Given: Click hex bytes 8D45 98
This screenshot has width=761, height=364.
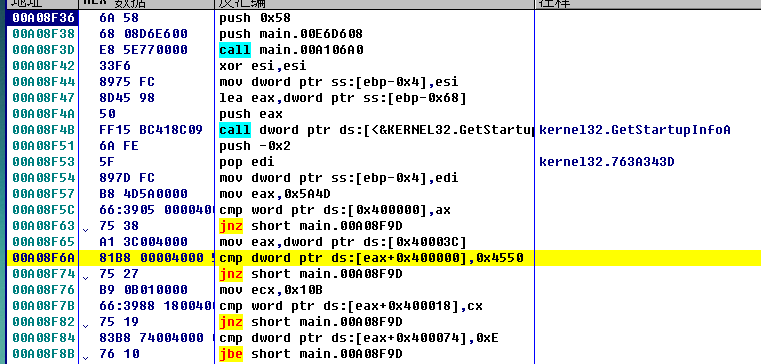Looking at the screenshot, I should 127,99.
